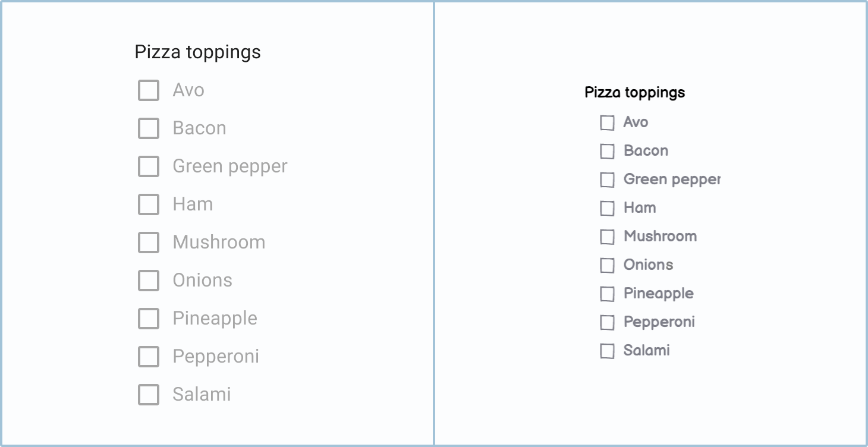Check the Onions box in right panel
This screenshot has height=447, width=868.
coord(607,266)
